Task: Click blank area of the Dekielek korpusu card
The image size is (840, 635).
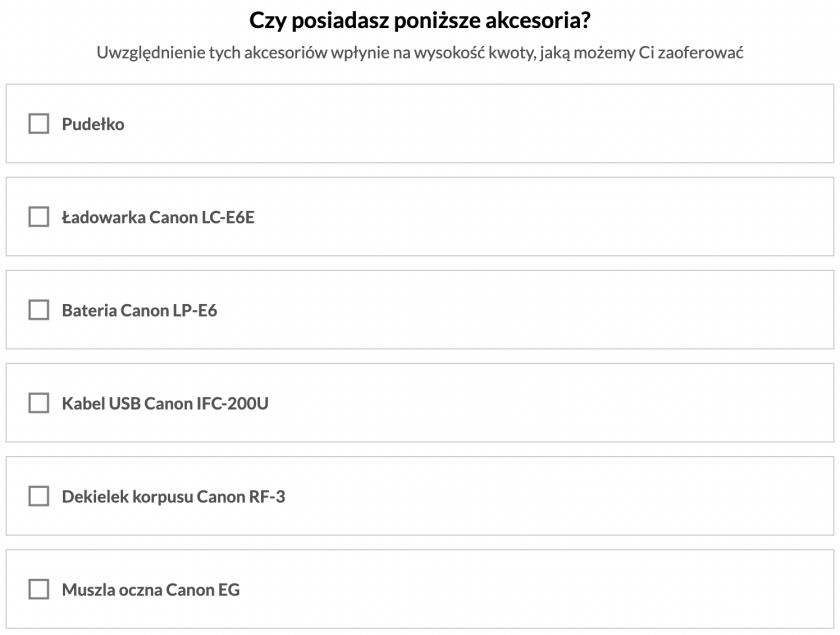Action: pos(536,496)
